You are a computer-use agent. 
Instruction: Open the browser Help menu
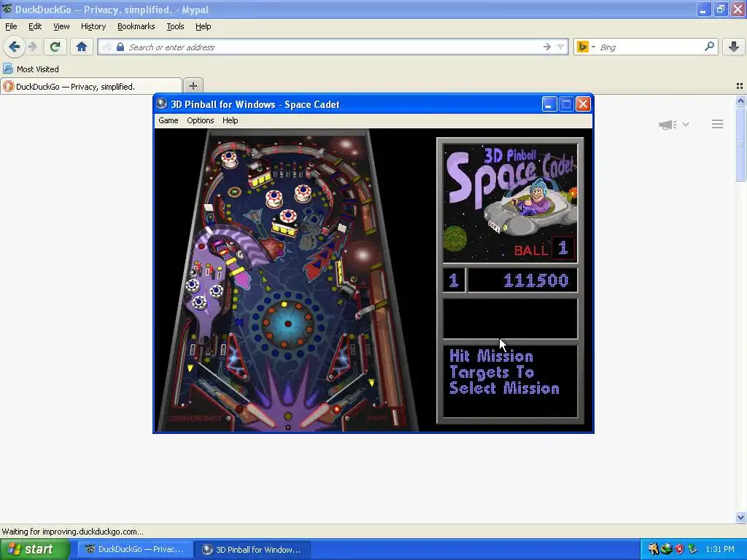[x=204, y=26]
